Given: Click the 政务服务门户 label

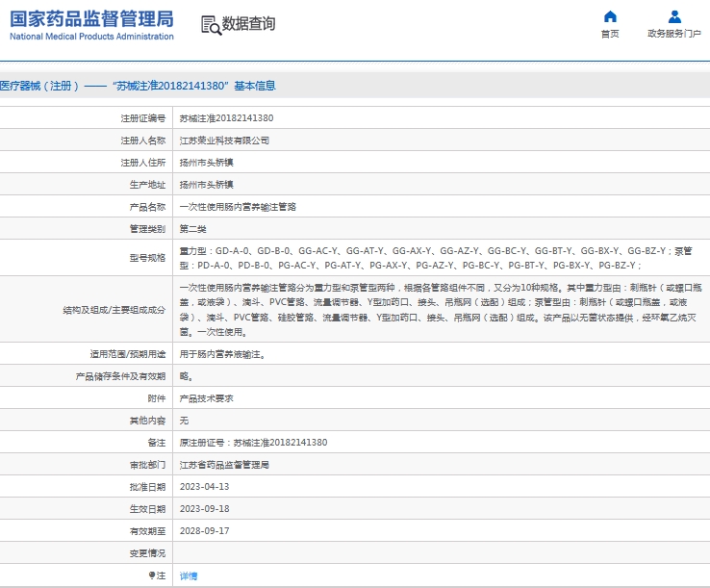Looking at the screenshot, I should point(674,34).
